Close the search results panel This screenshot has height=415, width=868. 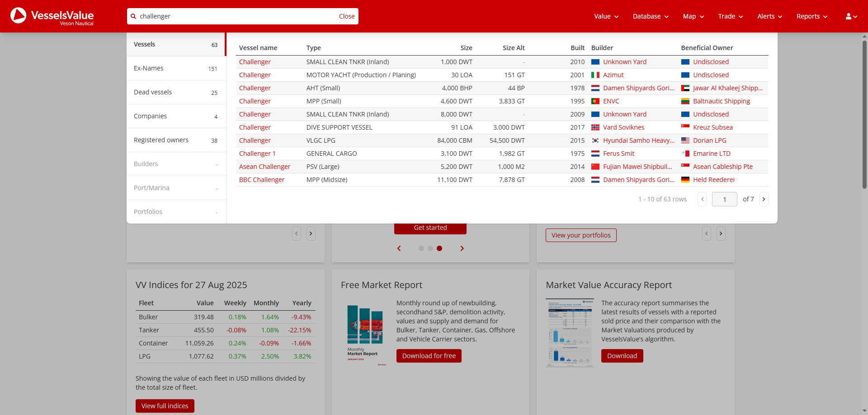click(x=347, y=16)
